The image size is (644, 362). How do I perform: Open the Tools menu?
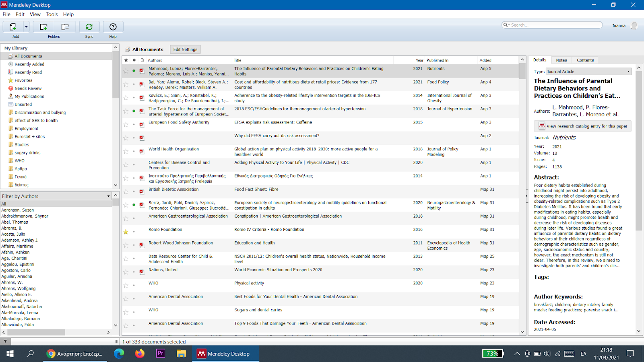(x=52, y=14)
